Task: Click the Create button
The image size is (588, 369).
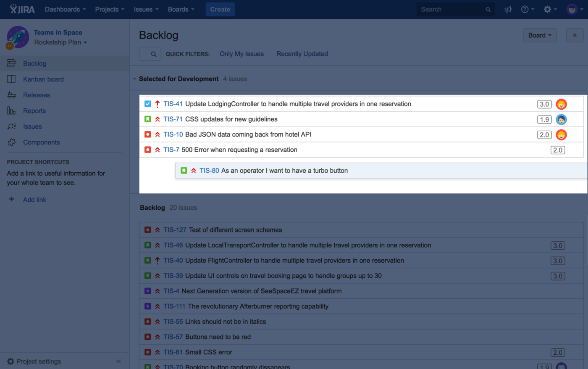Action: (x=220, y=9)
